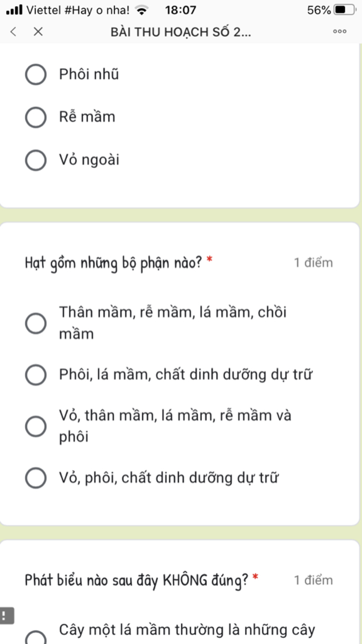The width and height of the screenshot is (362, 644).
Task: Tap the "1 điểm" label of the seed question
Action: pyautogui.click(x=313, y=263)
